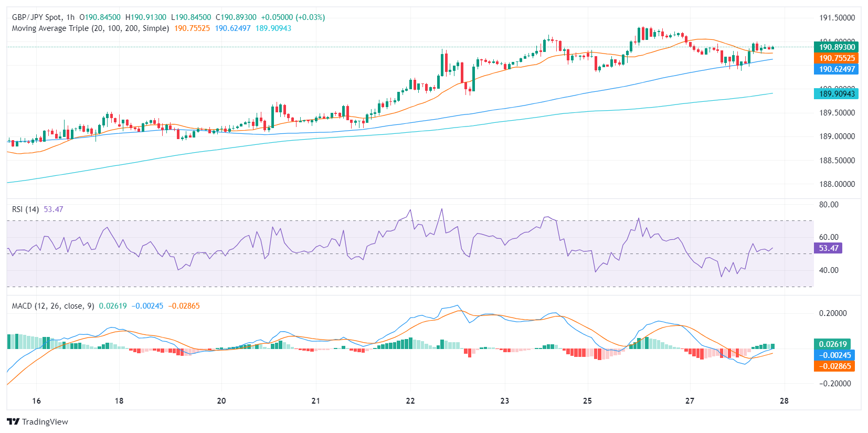868x433 pixels.
Task: Click the blue -0.00245 MACD axis tag
Action: (x=834, y=355)
